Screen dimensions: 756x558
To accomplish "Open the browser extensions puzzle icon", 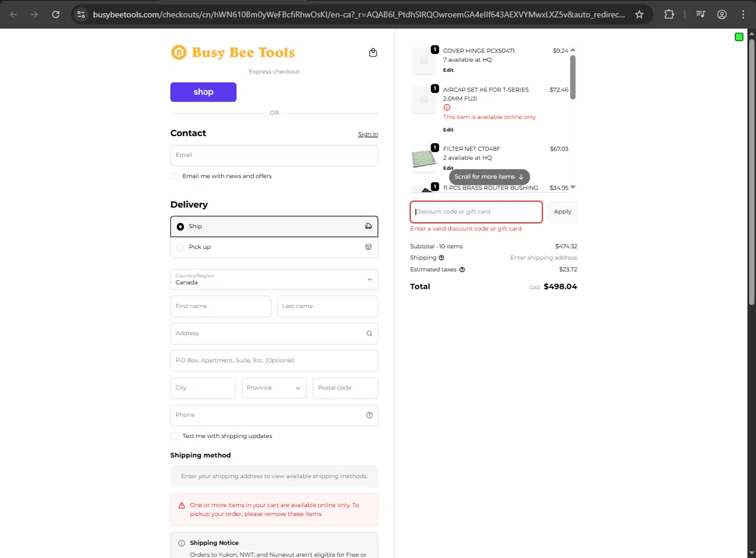I will (669, 14).
